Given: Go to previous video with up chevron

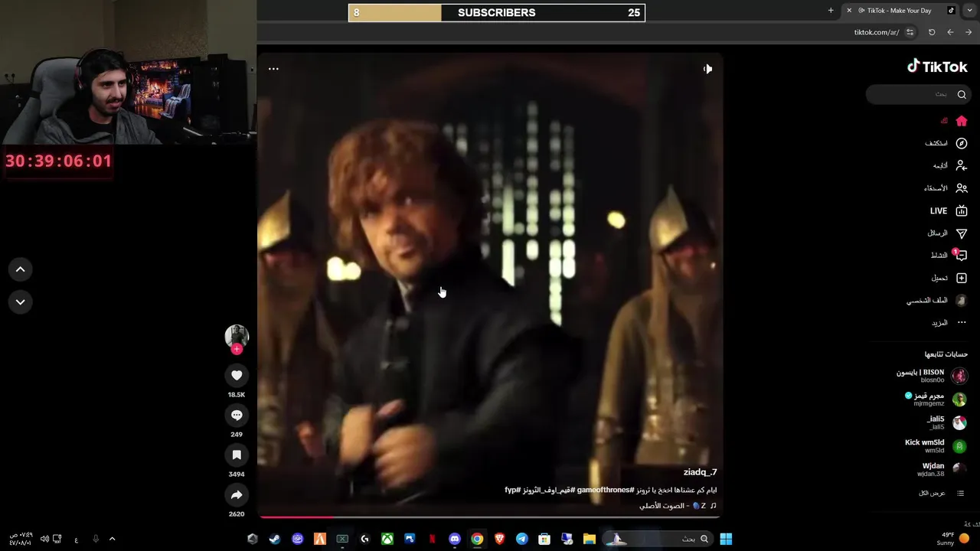Looking at the screenshot, I should point(21,269).
